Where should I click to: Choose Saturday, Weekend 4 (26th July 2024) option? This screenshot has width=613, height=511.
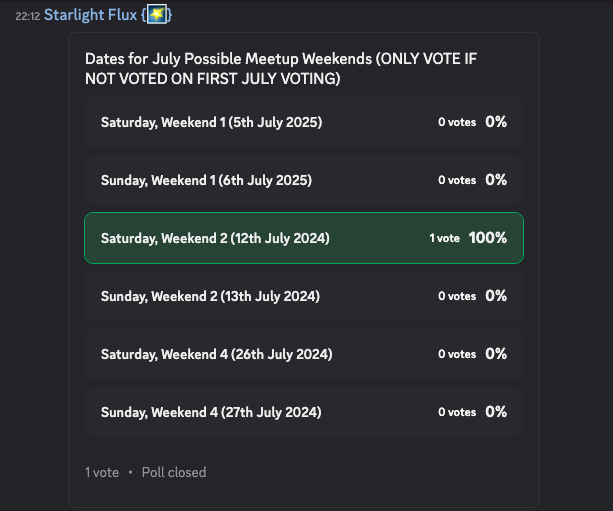pyautogui.click(x=304, y=354)
